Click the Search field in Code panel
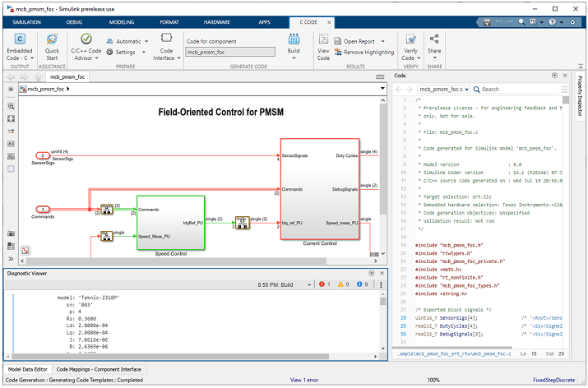The width and height of the screenshot is (588, 388). click(x=516, y=90)
